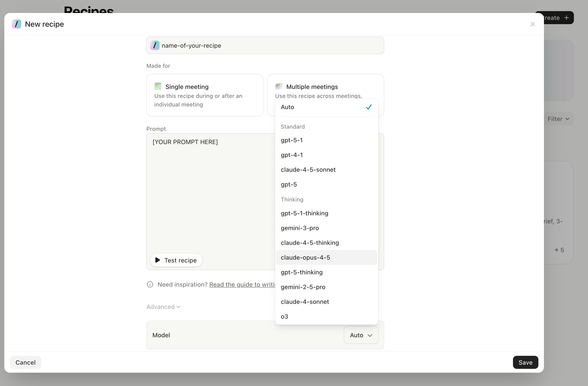This screenshot has width=588, height=386.
Task: Open the Model Auto dropdown
Action: (361, 335)
